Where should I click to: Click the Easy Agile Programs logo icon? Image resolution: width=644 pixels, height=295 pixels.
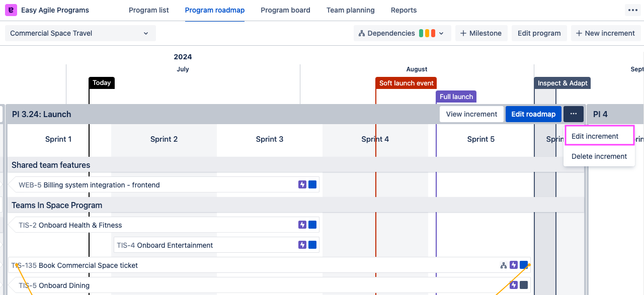[11, 10]
